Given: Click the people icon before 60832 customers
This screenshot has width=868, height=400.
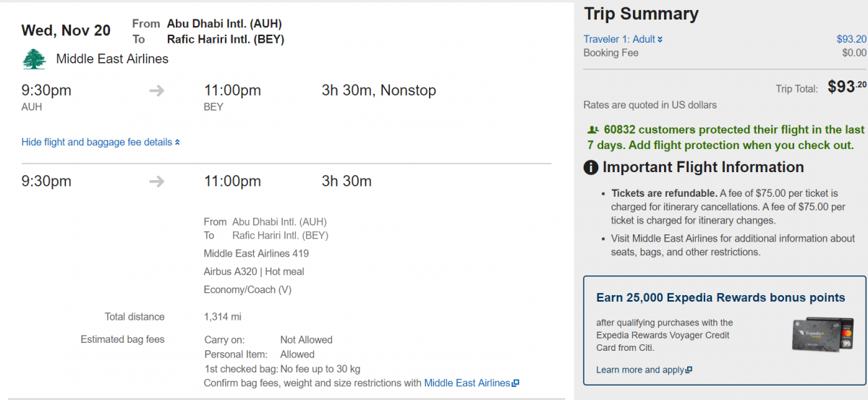Looking at the screenshot, I should 593,130.
